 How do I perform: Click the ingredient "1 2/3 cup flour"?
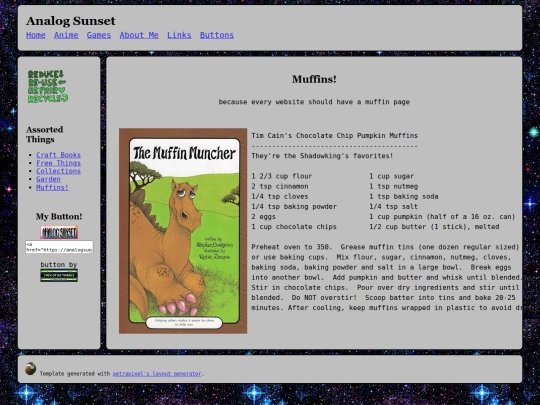[282, 176]
